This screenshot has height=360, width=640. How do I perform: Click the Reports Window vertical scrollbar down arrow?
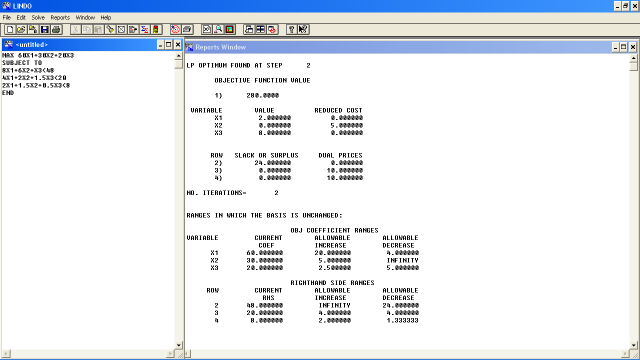633,345
